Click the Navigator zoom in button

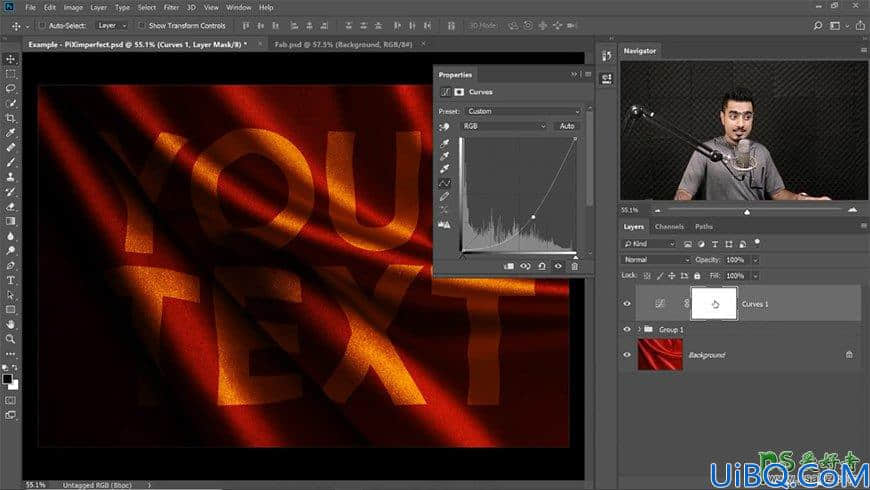click(x=853, y=210)
